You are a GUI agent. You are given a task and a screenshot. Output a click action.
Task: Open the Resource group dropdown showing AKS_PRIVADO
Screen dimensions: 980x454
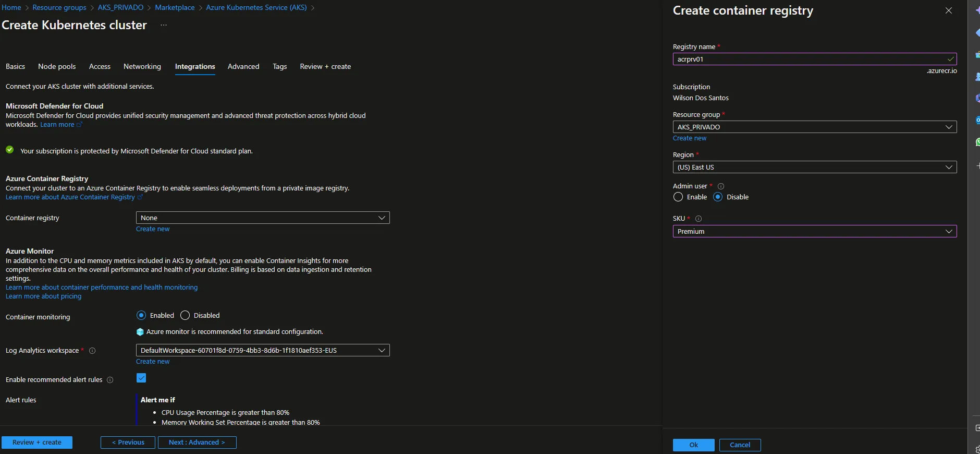pos(815,127)
